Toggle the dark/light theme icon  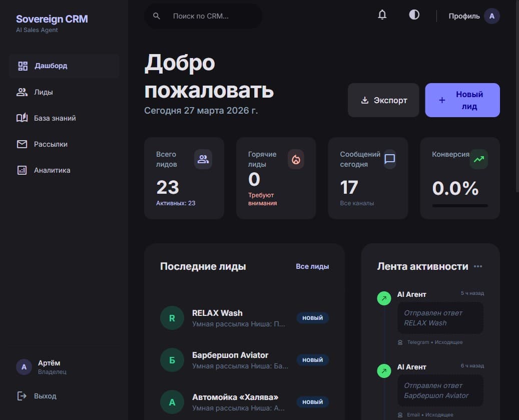point(414,15)
